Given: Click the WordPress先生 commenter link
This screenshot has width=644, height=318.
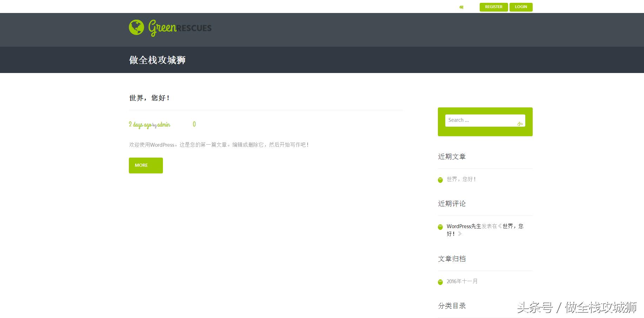Looking at the screenshot, I should [464, 226].
